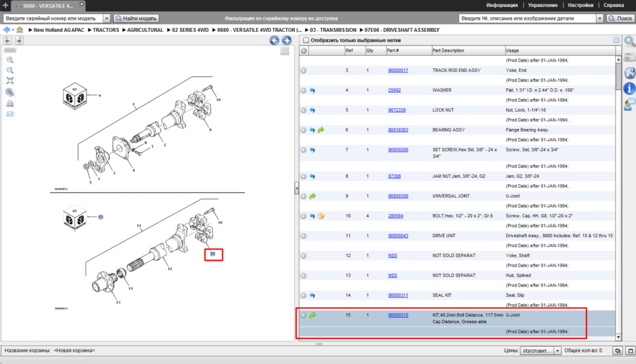This screenshot has height=364, width=636.
Task: Open part number link 86000310
Action: click(x=398, y=315)
